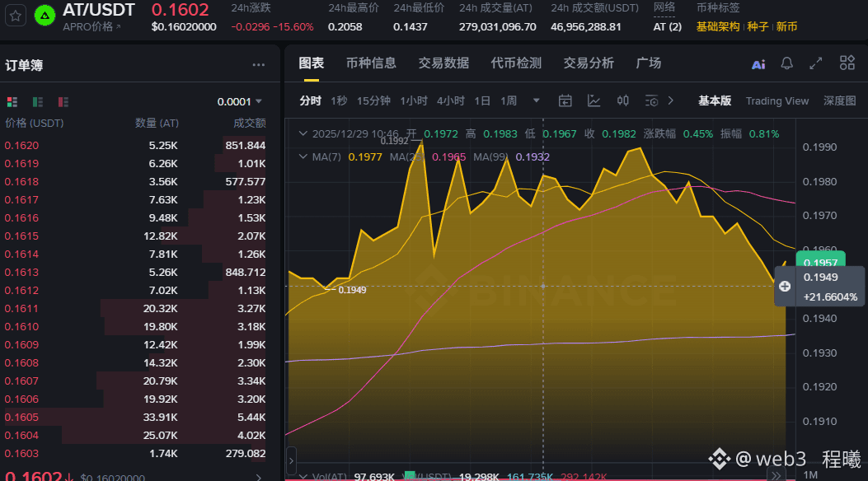Show more chart toolbar tools
This screenshot has height=481, width=868.
click(x=671, y=100)
